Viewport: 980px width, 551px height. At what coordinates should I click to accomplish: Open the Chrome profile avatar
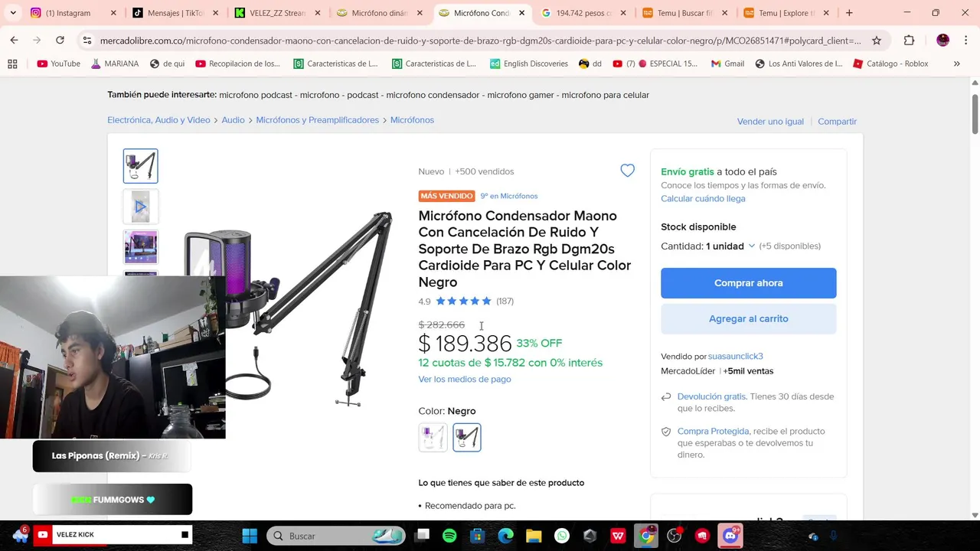click(942, 41)
